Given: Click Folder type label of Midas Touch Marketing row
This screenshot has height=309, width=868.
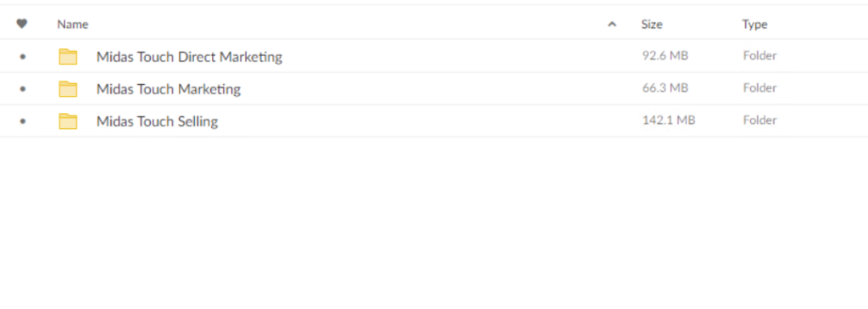Looking at the screenshot, I should 759,88.
